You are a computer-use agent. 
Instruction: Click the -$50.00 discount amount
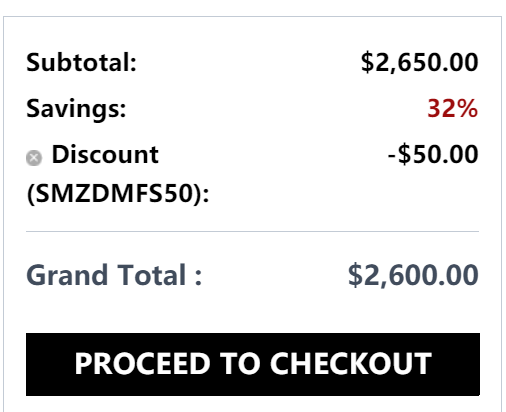[433, 154]
